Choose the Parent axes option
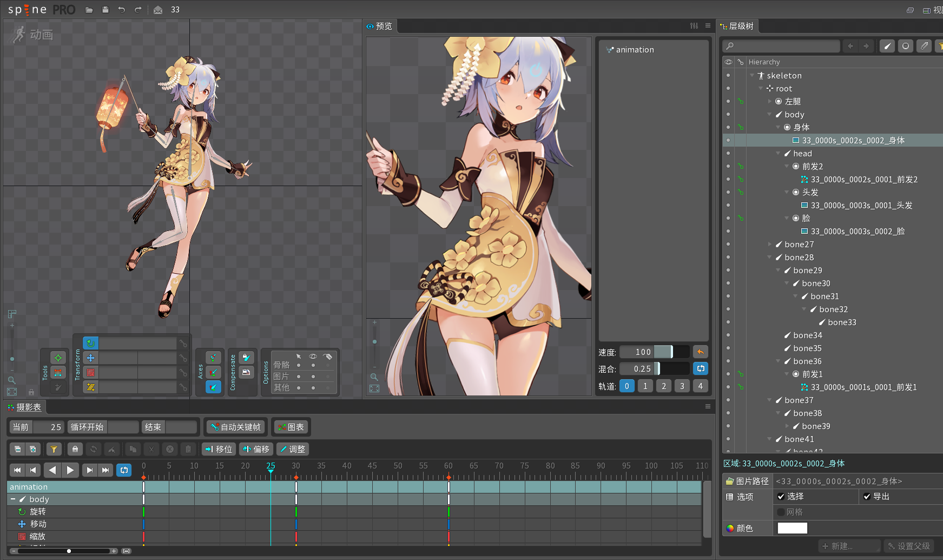 pos(213,372)
